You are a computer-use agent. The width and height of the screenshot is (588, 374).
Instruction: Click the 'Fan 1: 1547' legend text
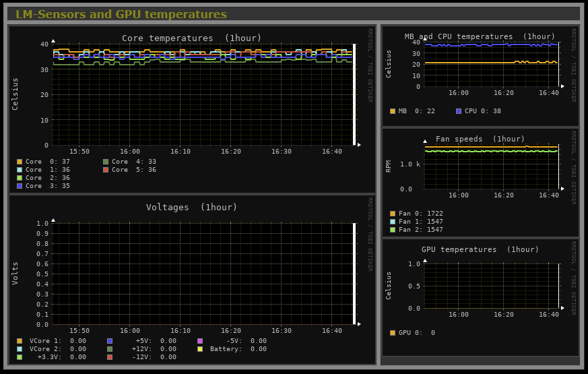coord(421,222)
